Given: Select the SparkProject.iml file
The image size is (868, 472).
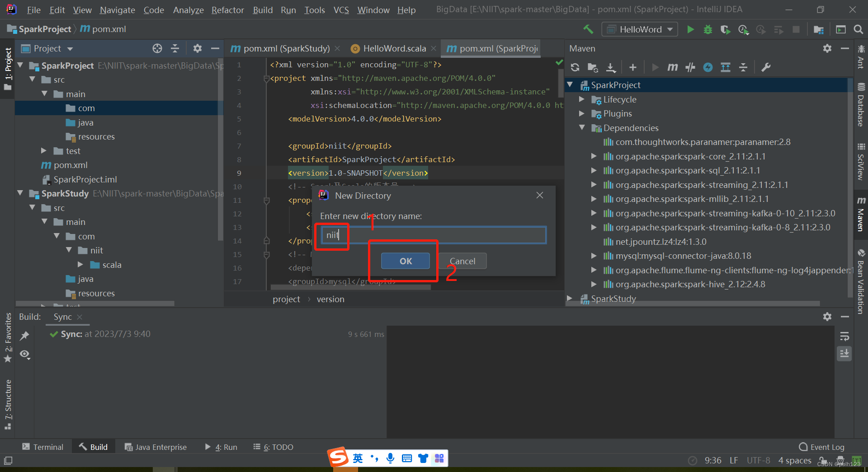Looking at the screenshot, I should click(85, 179).
